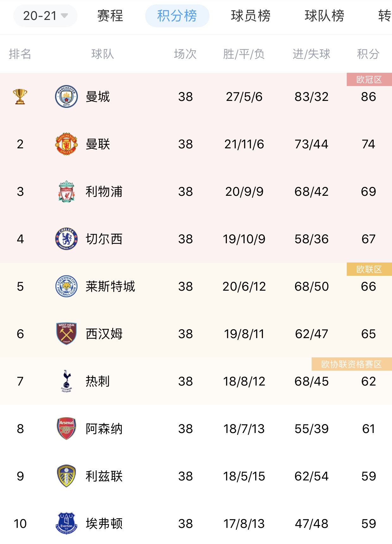Viewport: 392px width, 544px height.
Task: Open the 莱斯特城 team name link
Action: [110, 286]
